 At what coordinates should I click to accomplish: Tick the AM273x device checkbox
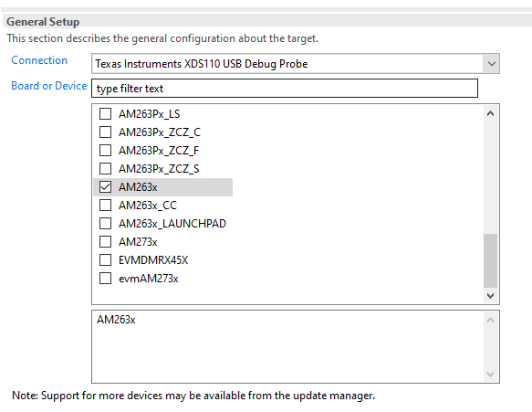point(105,242)
